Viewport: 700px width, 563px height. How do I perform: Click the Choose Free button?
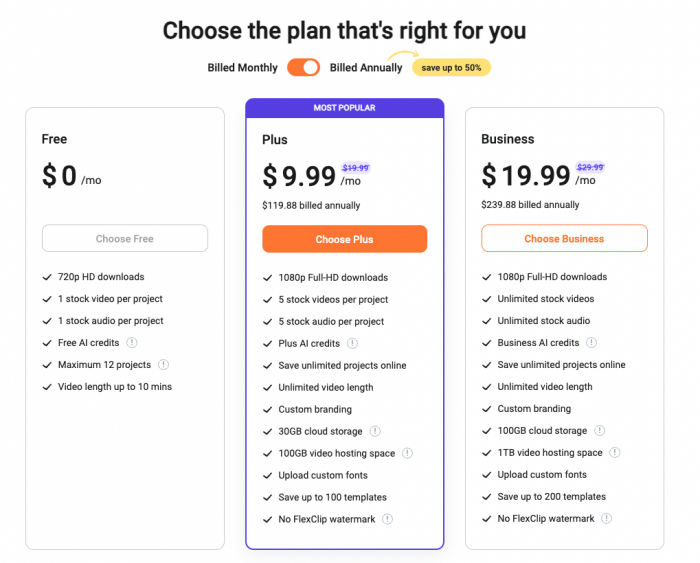tap(125, 238)
